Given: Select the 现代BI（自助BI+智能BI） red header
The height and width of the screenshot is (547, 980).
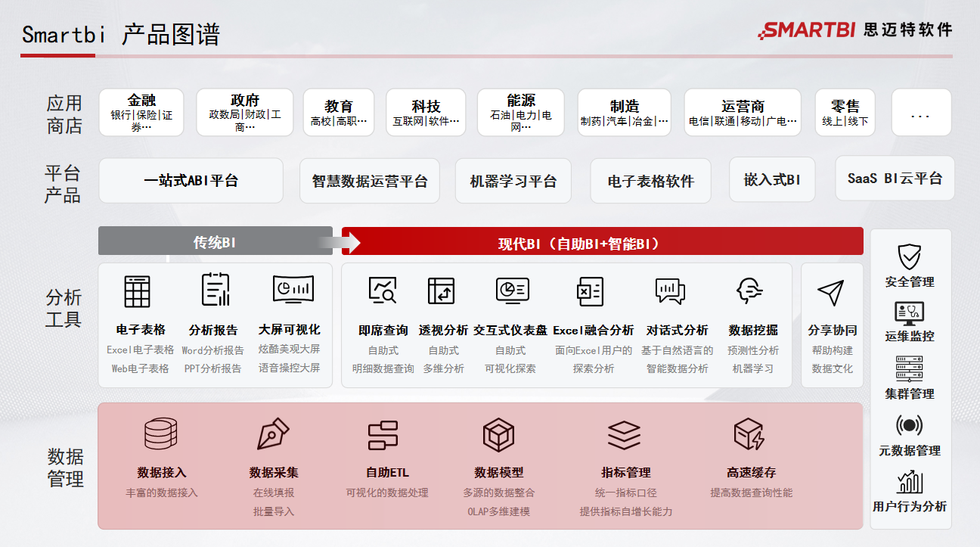Looking at the screenshot, I should pyautogui.click(x=602, y=243).
